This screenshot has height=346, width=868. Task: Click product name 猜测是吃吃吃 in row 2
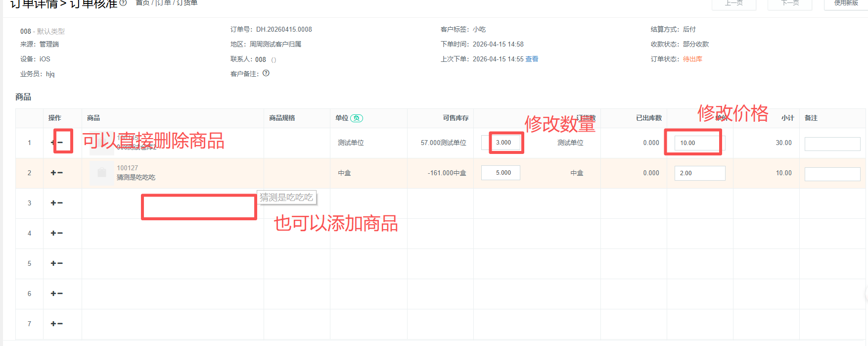tap(136, 177)
